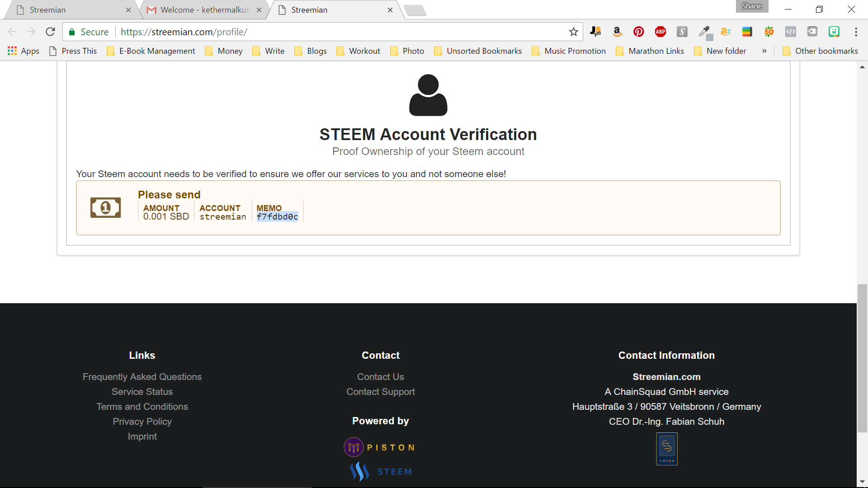Open the Other bookmarks folder
The image size is (868, 488).
820,51
